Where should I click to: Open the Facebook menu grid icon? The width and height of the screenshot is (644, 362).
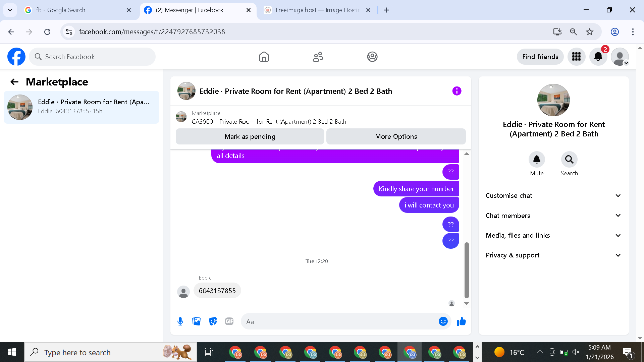576,57
